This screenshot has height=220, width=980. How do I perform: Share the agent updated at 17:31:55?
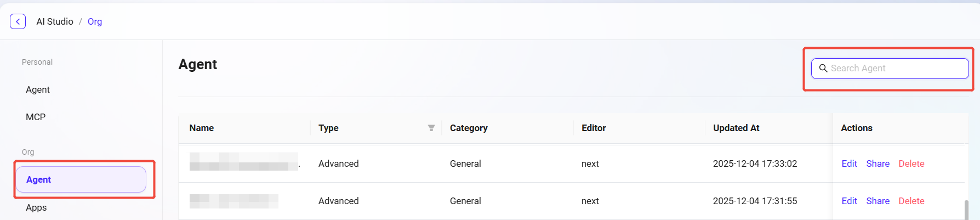878,201
